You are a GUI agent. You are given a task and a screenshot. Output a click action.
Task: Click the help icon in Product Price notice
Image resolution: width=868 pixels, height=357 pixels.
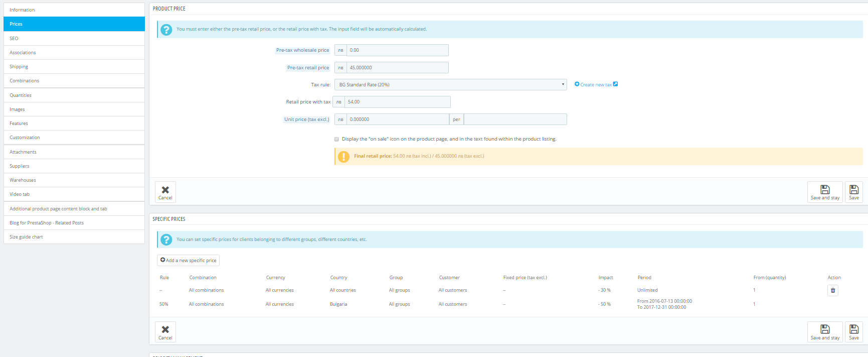[x=166, y=30]
